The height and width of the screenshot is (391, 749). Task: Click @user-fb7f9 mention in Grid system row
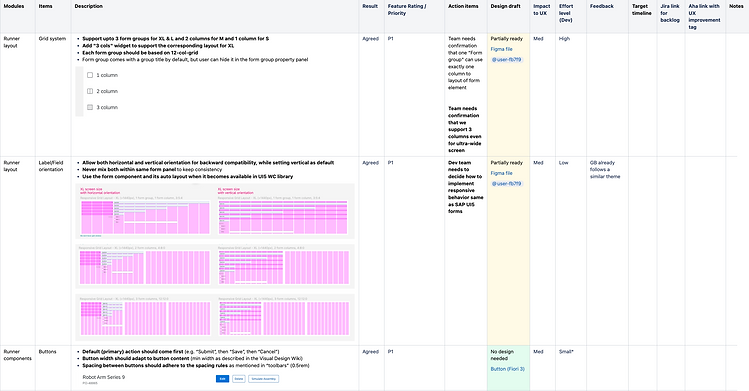506,60
